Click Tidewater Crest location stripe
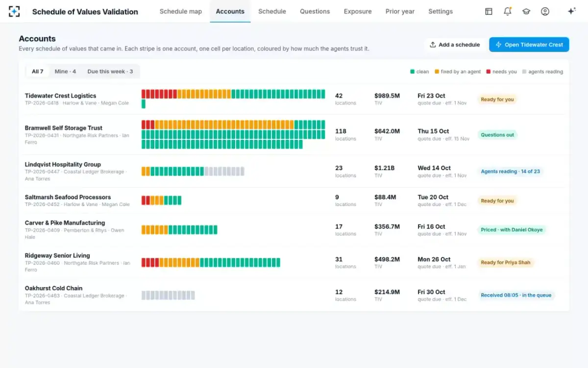The height and width of the screenshot is (368, 588). click(233, 99)
